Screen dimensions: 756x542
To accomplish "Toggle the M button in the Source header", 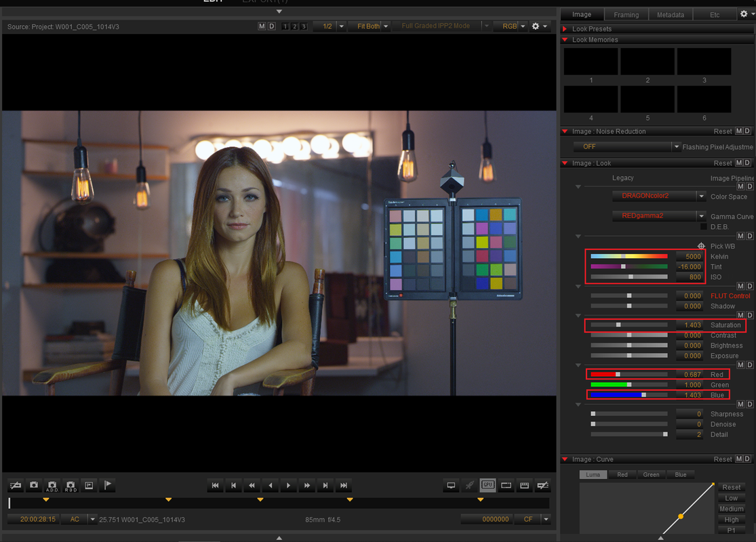I will tap(262, 26).
